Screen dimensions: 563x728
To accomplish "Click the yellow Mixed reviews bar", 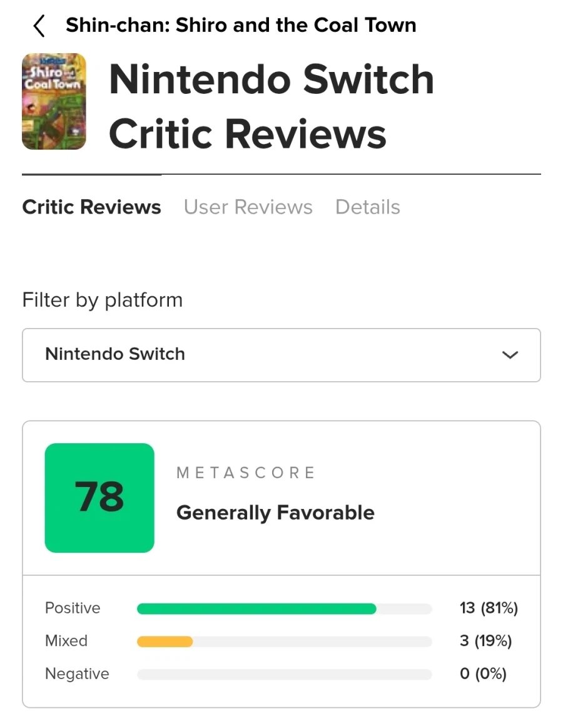I will [165, 642].
